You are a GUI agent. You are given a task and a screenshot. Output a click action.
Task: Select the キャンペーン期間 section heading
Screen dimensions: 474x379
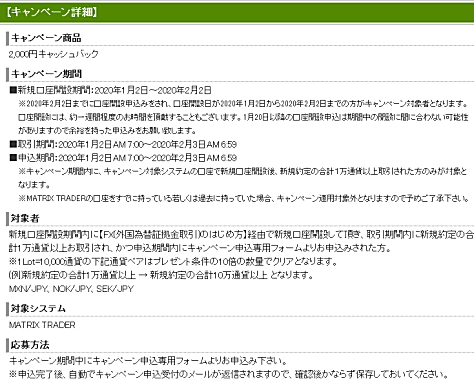pyautogui.click(x=46, y=74)
